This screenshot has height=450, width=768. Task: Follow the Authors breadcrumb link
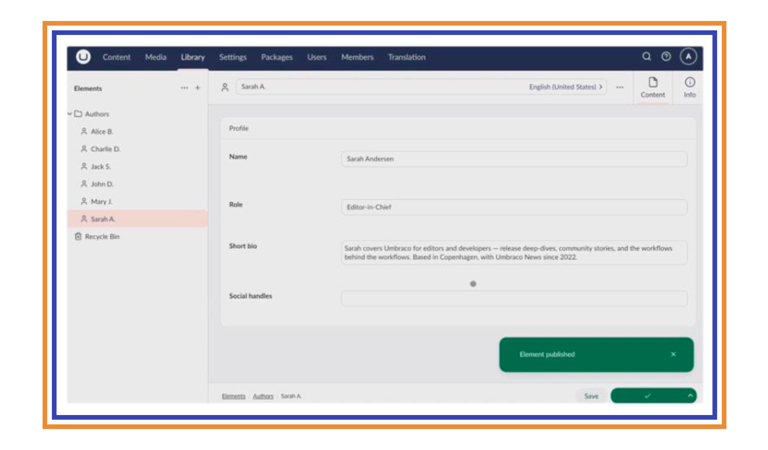263,396
